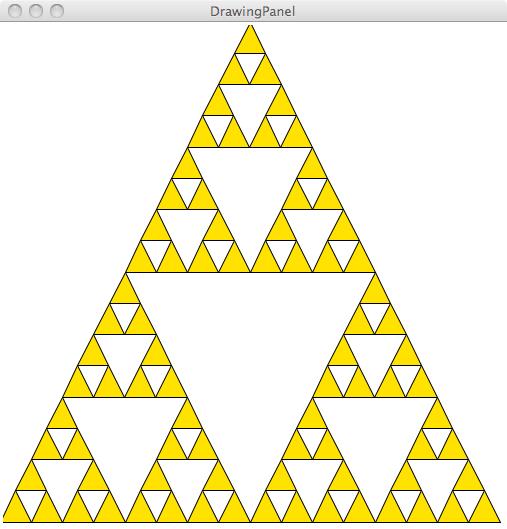The image size is (507, 529).
Task: Click yellow triangle at right end of middle line
Action: tap(359, 261)
